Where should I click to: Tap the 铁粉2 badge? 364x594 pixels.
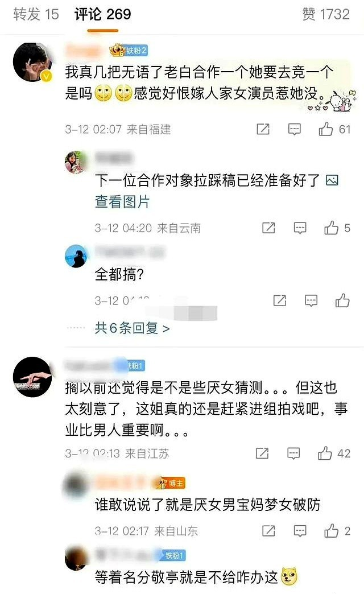(x=129, y=51)
